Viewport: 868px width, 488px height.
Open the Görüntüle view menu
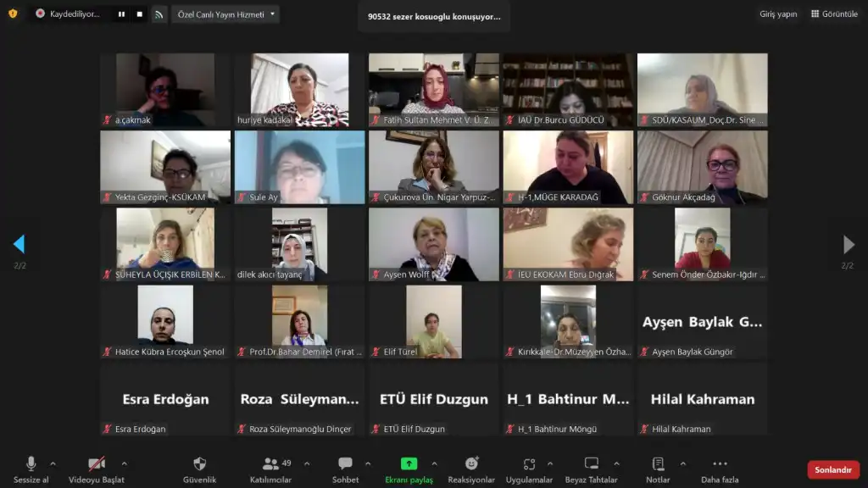834,14
